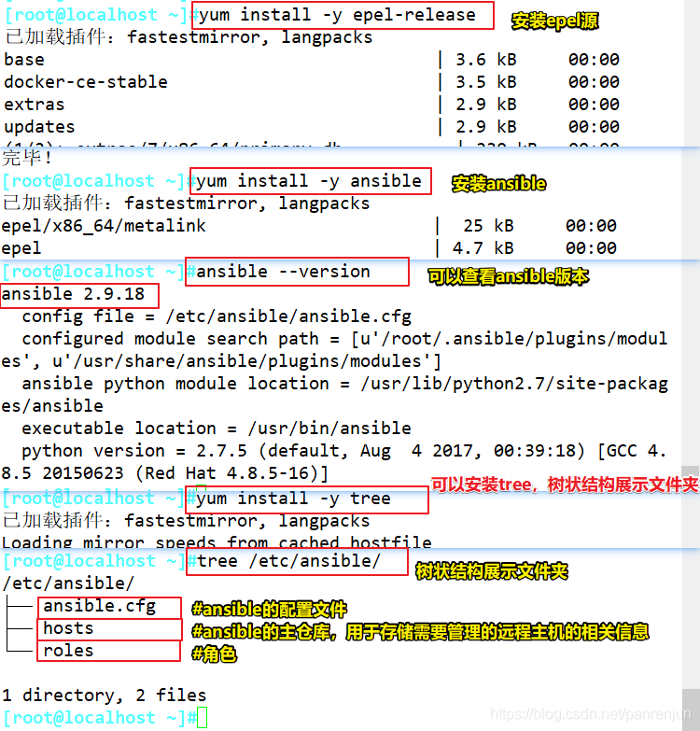Image resolution: width=700 pixels, height=731 pixels.
Task: Click the 'python version = 2.7.5' line
Action: pyautogui.click(x=344, y=451)
